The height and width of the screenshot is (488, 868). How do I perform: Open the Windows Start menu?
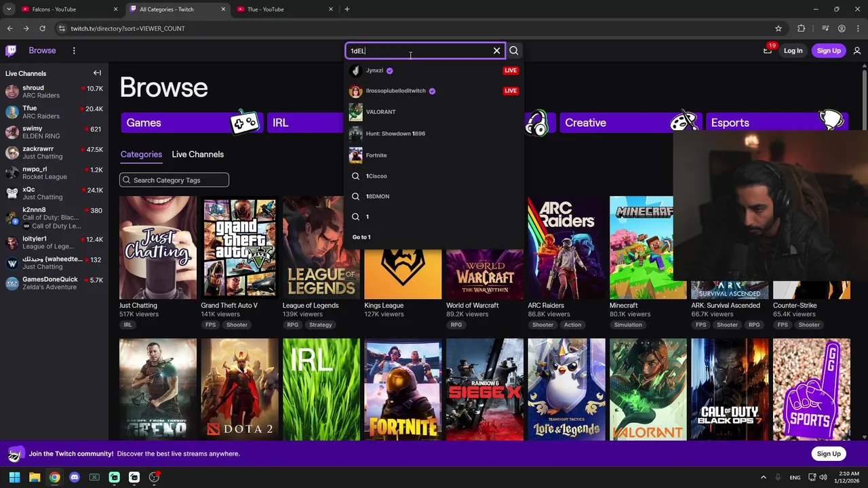14,477
